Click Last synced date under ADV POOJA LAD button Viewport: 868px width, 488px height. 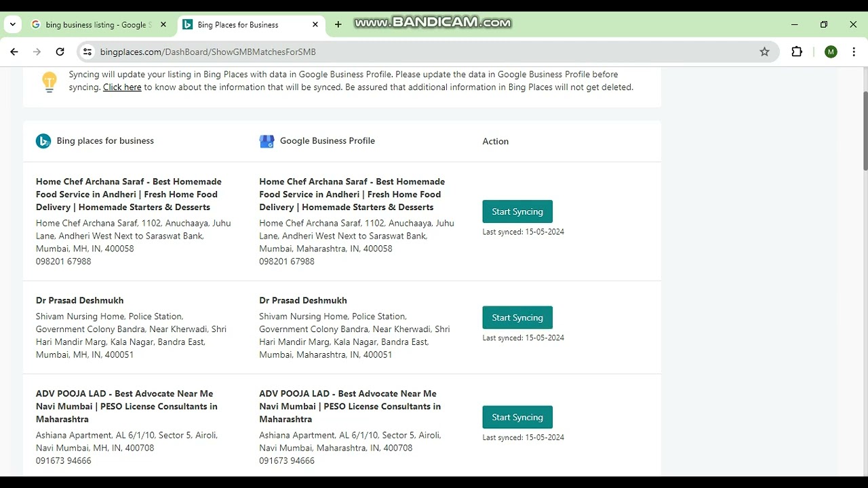[524, 437]
